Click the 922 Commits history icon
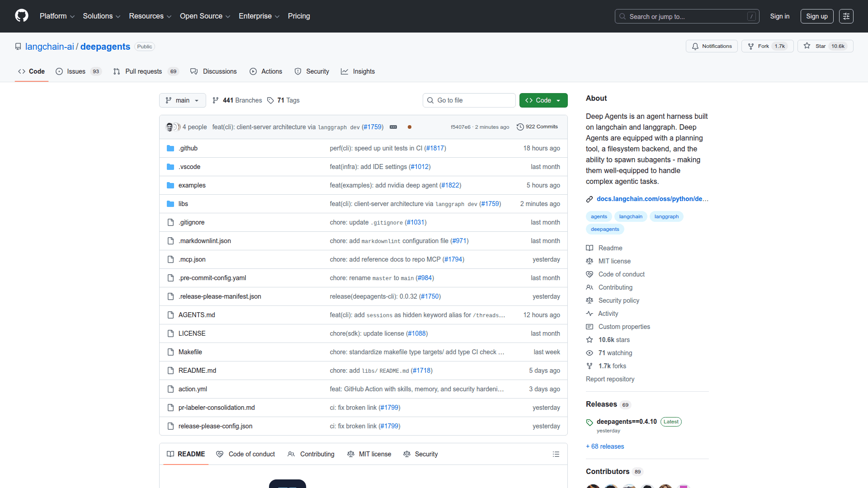The image size is (868, 488). pyautogui.click(x=520, y=127)
